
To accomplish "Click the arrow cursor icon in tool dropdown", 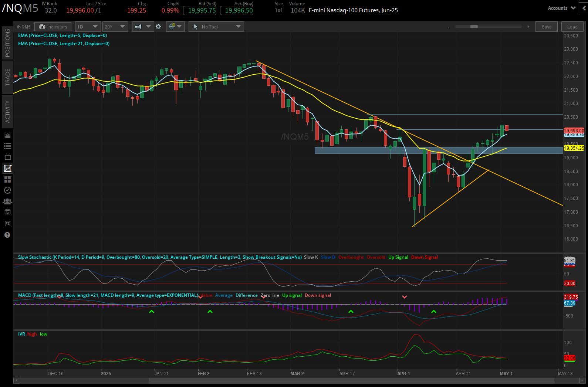I will 196,27.
